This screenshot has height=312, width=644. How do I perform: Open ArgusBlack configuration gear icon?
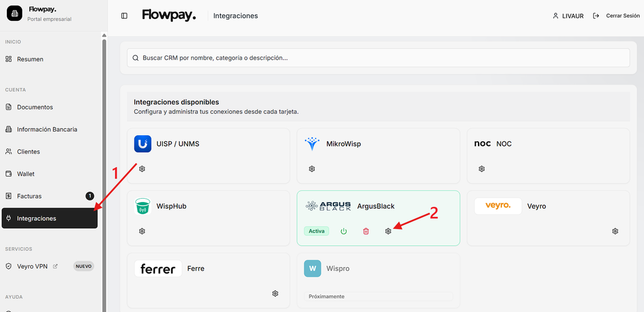(x=388, y=231)
